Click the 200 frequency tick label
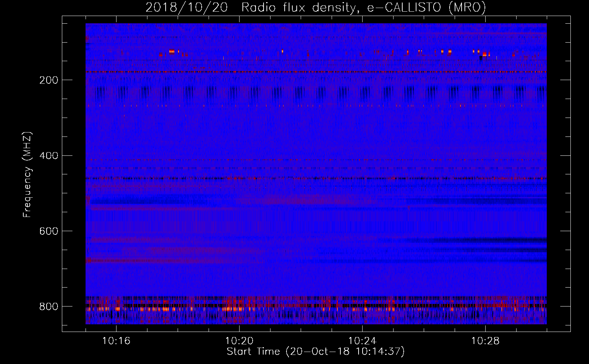The width and height of the screenshot is (589, 364). click(x=49, y=80)
